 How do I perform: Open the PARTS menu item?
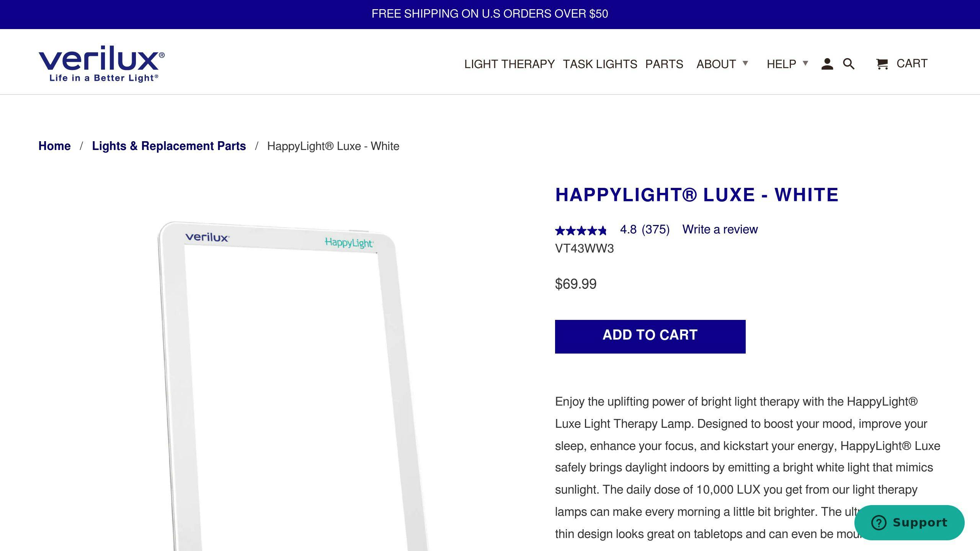point(664,64)
